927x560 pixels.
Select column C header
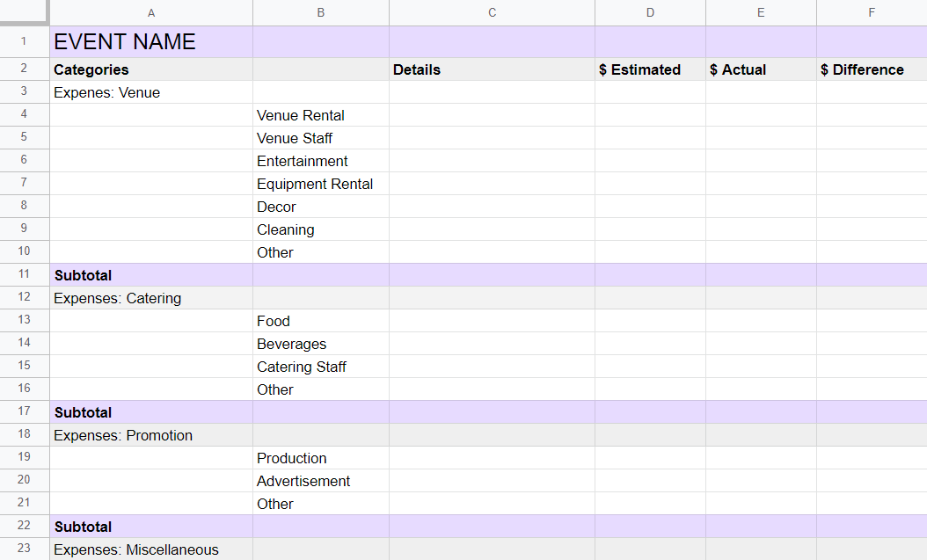[492, 12]
